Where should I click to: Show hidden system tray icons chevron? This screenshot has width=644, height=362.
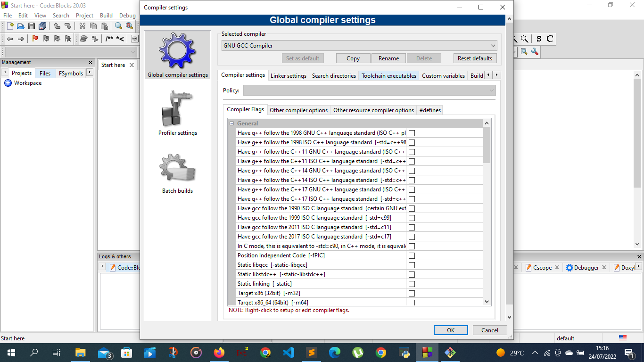(x=535, y=353)
